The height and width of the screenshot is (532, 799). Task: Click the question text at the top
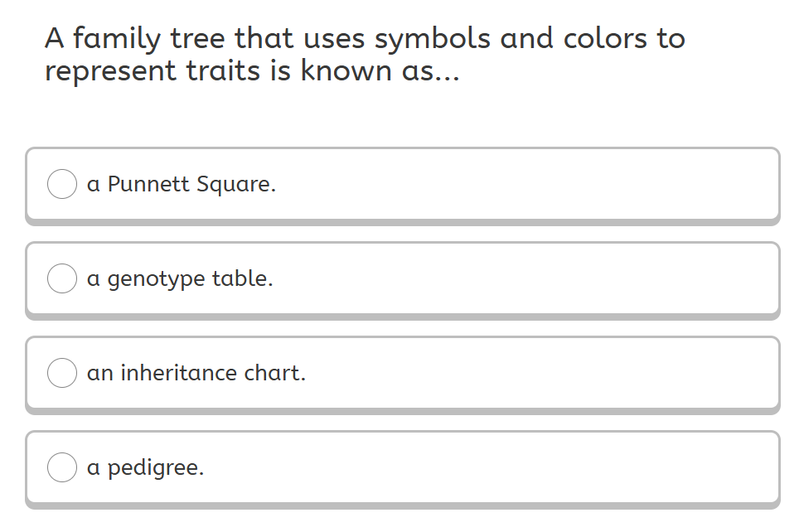point(365,54)
